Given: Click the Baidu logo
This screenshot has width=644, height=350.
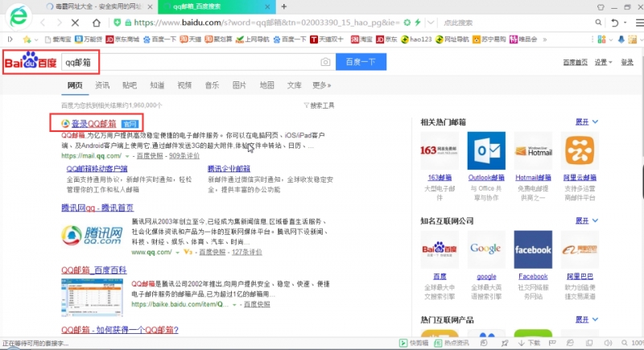Looking at the screenshot, I should pos(31,62).
